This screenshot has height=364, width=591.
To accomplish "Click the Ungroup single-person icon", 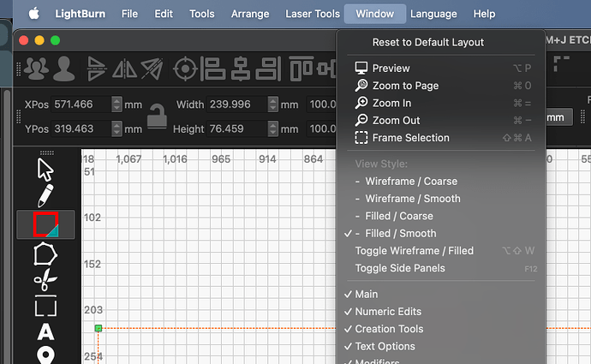I will point(63,68).
